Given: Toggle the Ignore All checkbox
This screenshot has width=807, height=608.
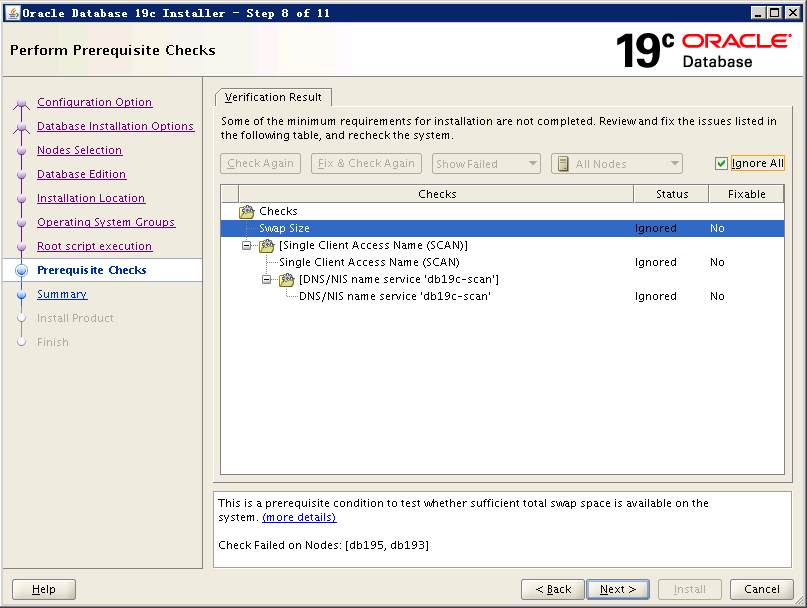Looking at the screenshot, I should (x=721, y=164).
